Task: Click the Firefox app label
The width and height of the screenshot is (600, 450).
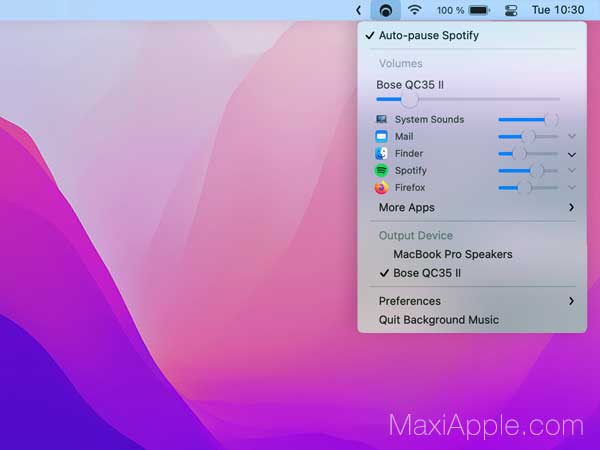Action: coord(410,188)
